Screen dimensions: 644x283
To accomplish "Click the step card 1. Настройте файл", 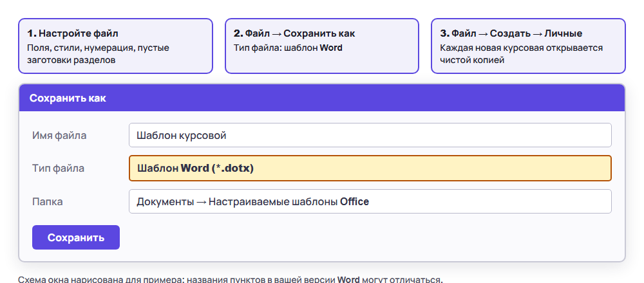I will [x=115, y=46].
